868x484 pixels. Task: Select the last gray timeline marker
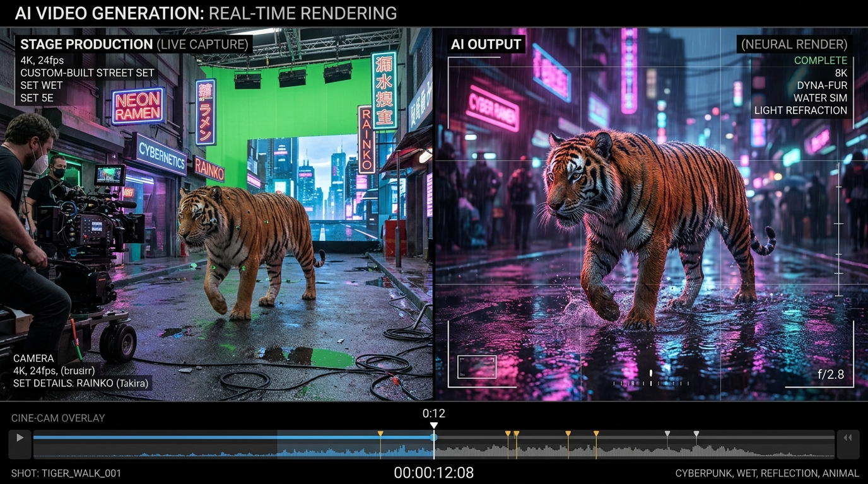696,434
